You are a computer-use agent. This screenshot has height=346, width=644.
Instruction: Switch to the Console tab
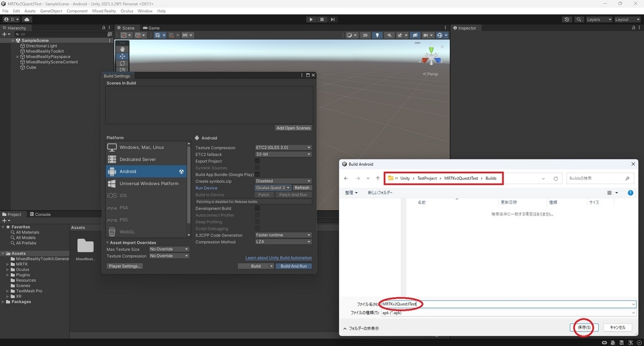coord(40,214)
